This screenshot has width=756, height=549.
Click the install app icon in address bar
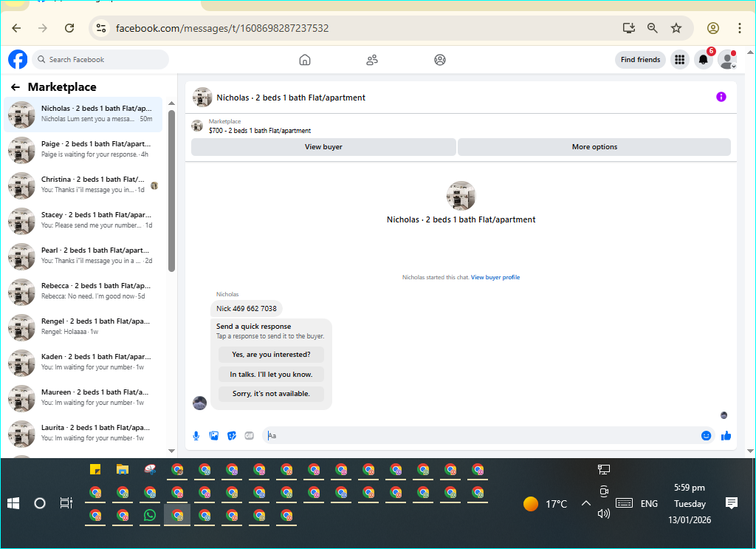tap(629, 28)
